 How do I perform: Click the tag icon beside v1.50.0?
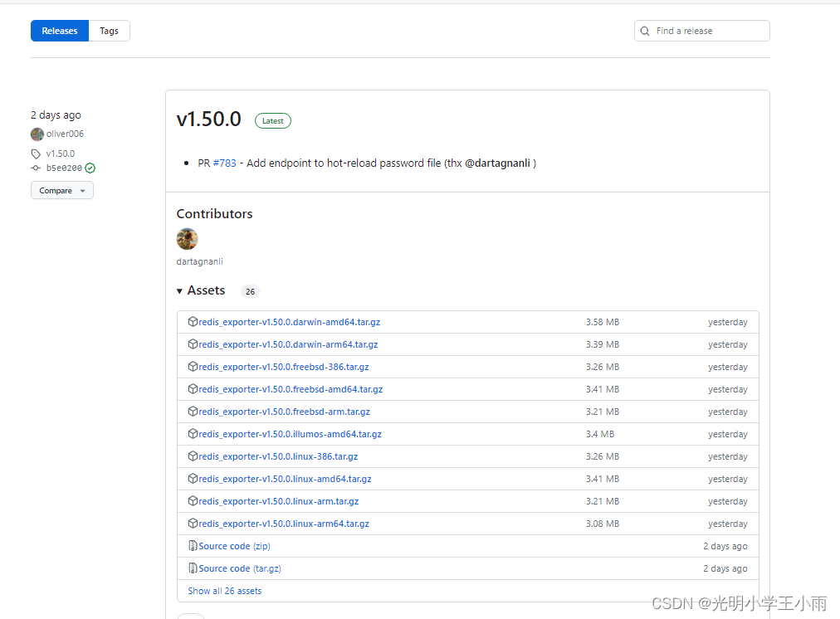[x=36, y=154]
